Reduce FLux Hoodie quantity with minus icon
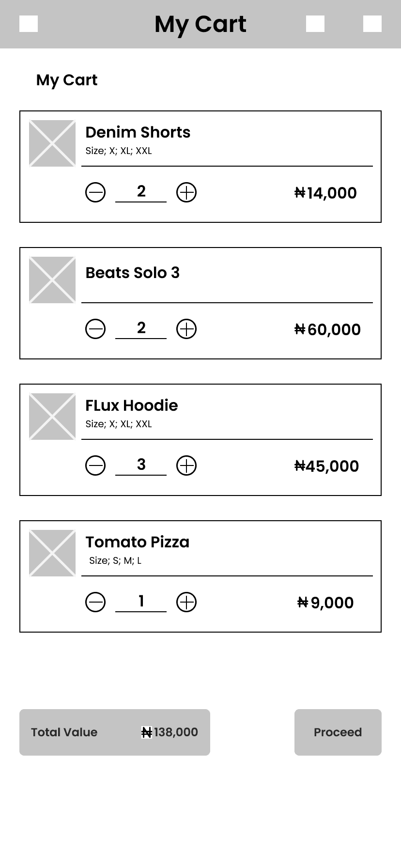401x868 pixels. pyautogui.click(x=95, y=465)
